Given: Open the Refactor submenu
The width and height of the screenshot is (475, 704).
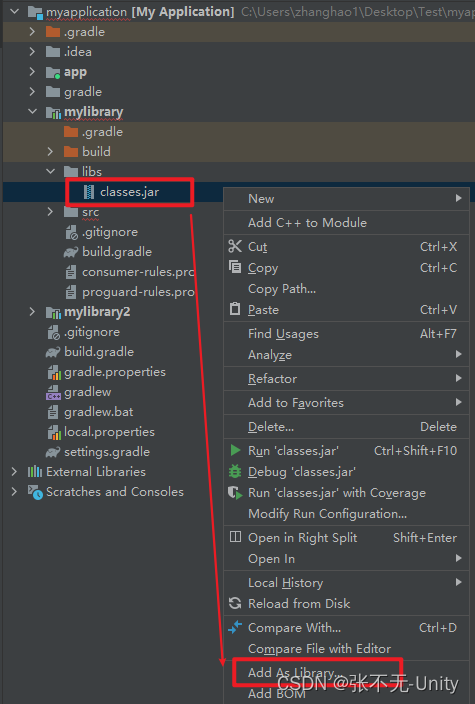Looking at the screenshot, I should (346, 378).
